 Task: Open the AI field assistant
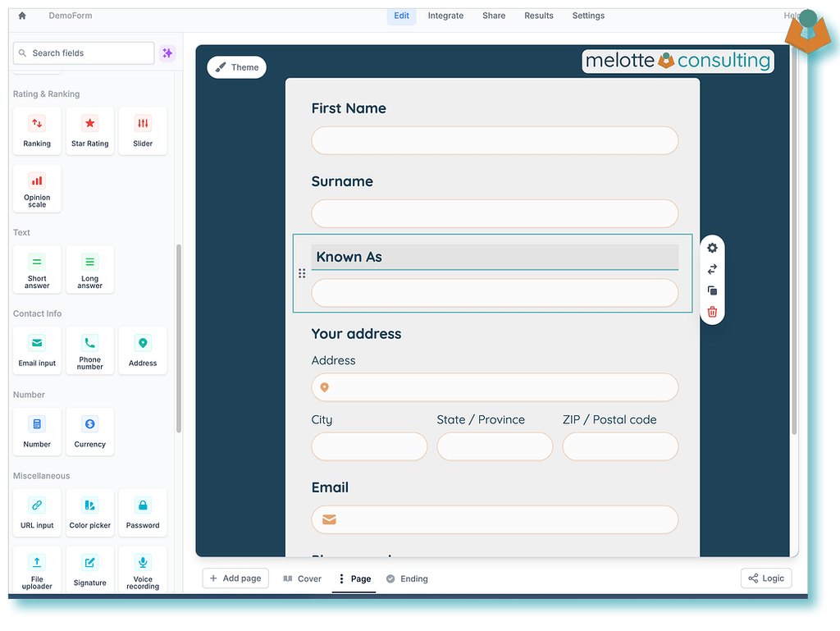coord(167,53)
